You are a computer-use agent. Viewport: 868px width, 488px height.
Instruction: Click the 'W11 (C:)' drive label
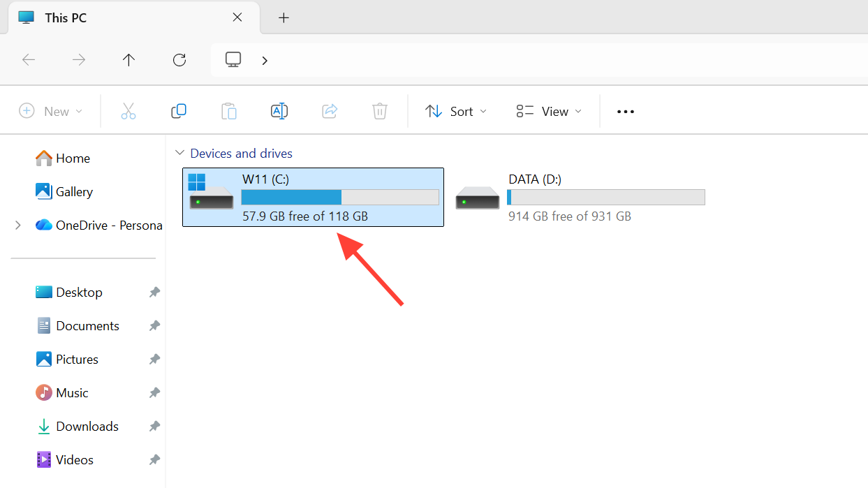(x=265, y=179)
